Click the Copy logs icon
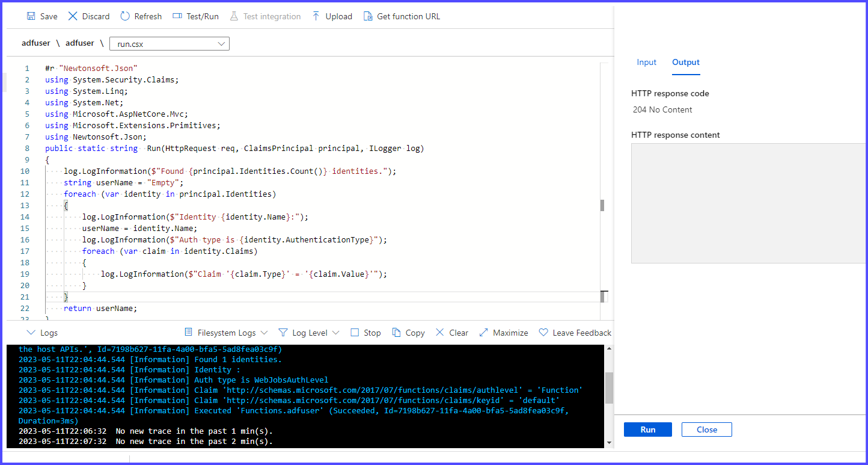868x465 pixels. click(396, 333)
